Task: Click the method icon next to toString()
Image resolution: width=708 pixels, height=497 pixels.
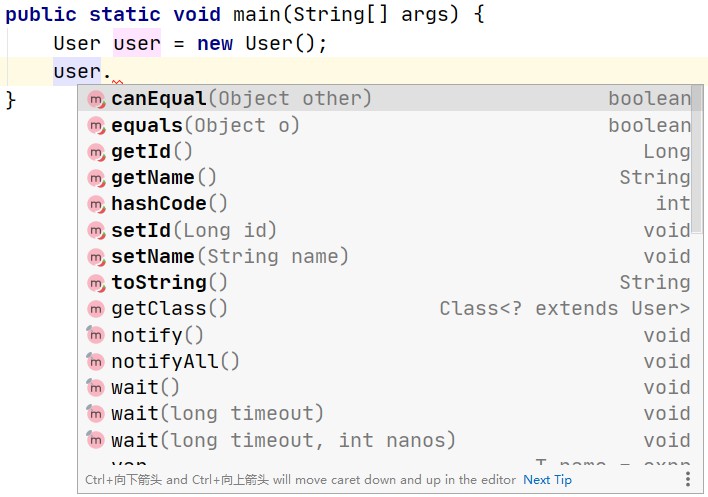Action: pyautogui.click(x=96, y=283)
